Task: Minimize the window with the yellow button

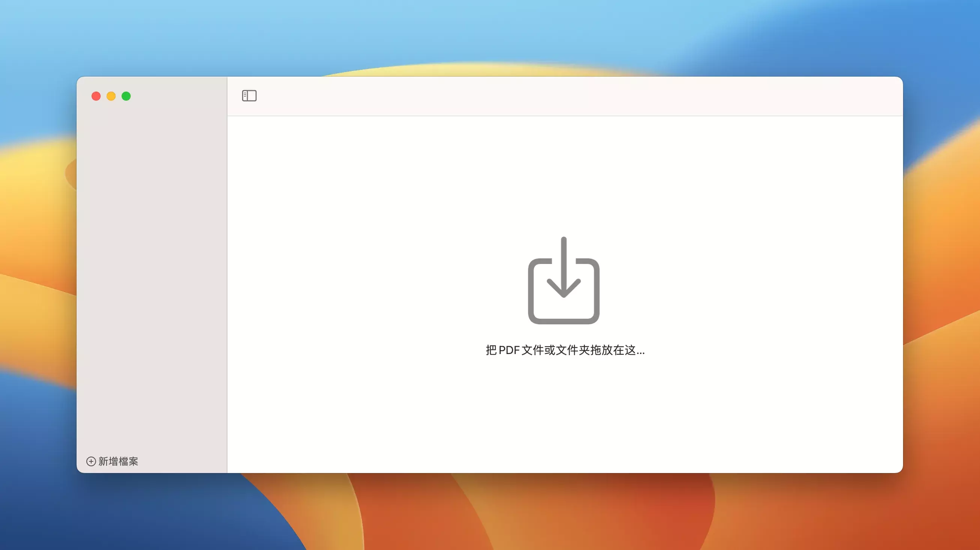Action: [111, 96]
